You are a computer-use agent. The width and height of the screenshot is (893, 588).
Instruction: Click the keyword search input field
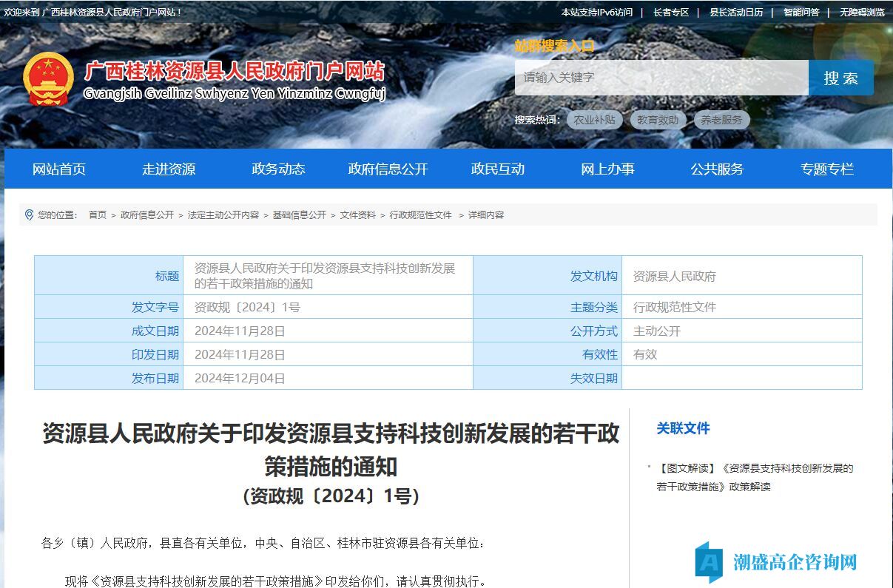click(x=661, y=78)
